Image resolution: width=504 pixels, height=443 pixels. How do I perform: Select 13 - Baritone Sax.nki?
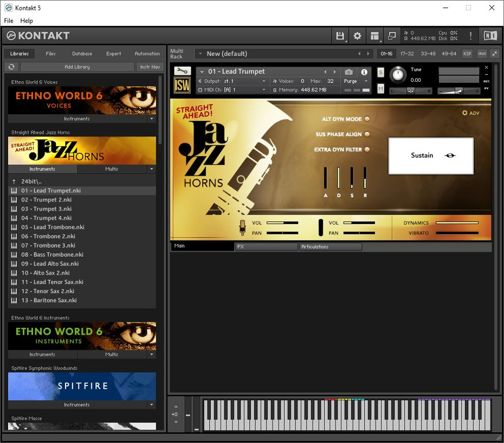82,301
